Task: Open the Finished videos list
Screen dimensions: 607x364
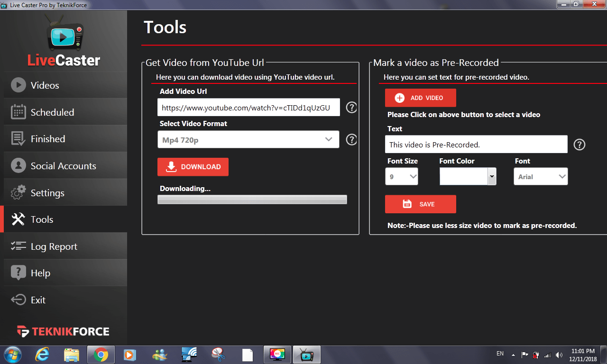Action: pyautogui.click(x=65, y=139)
